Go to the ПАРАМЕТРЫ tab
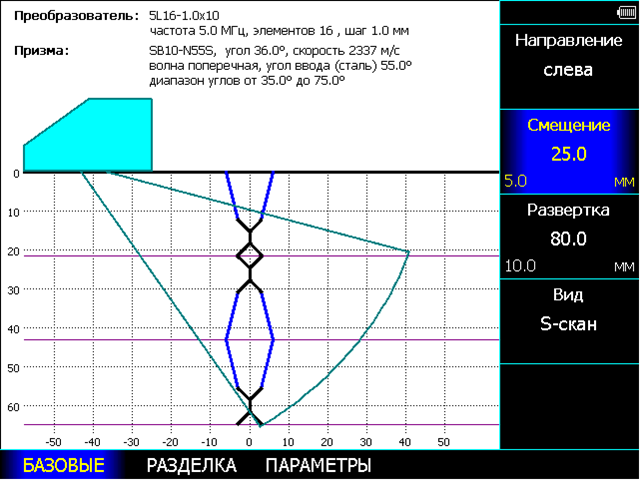The height and width of the screenshot is (480, 640). tap(318, 466)
